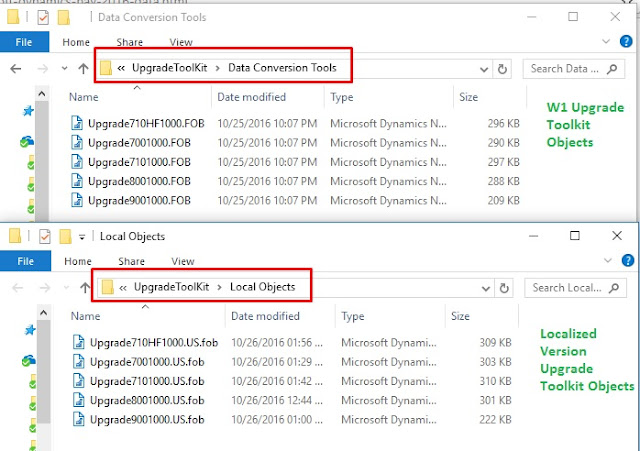The width and height of the screenshot is (640, 451).
Task: Click New folder quick access icon in Local Objects window
Action: pos(65,236)
